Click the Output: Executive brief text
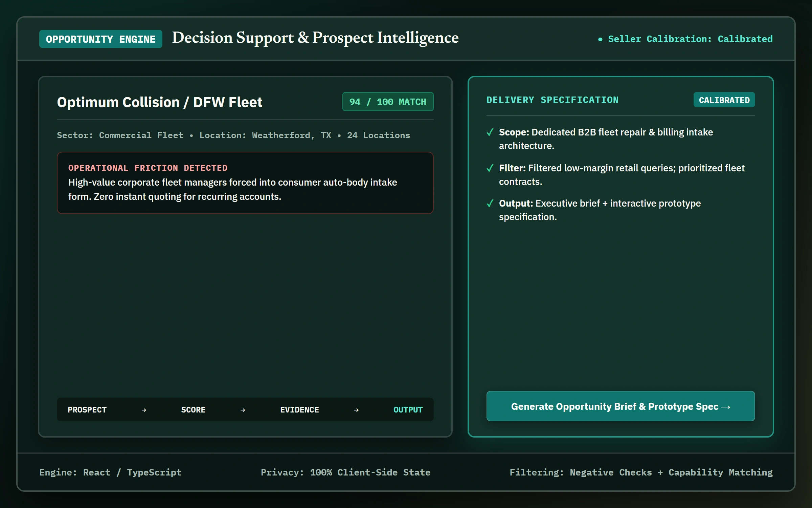Viewport: 812px width, 508px height. coord(600,210)
